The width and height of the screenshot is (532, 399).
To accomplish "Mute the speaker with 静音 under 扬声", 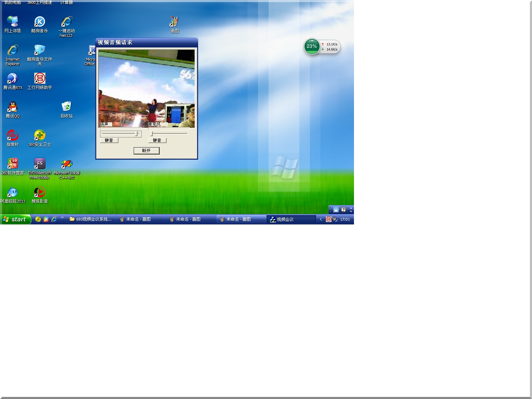I will pyautogui.click(x=109, y=140).
